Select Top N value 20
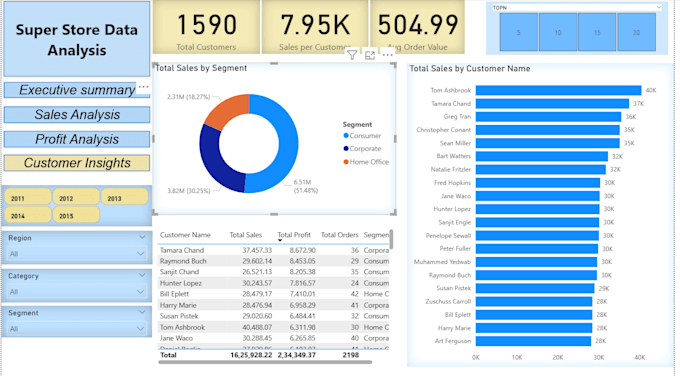680x376 pixels. tap(636, 32)
